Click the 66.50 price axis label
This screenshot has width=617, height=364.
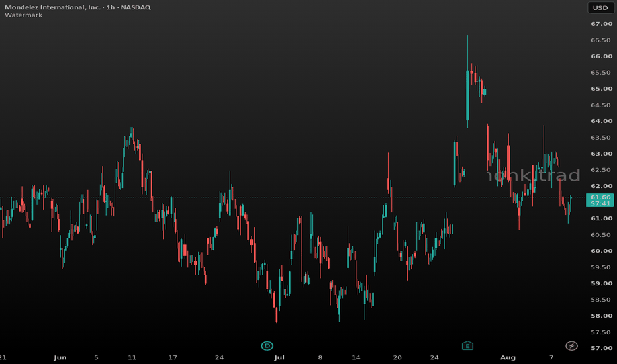coord(600,40)
